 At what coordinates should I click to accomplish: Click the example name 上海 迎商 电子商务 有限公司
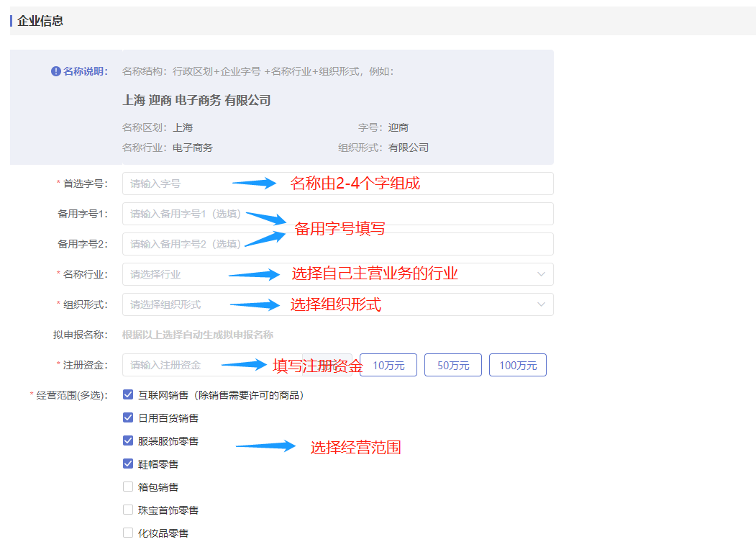(196, 100)
